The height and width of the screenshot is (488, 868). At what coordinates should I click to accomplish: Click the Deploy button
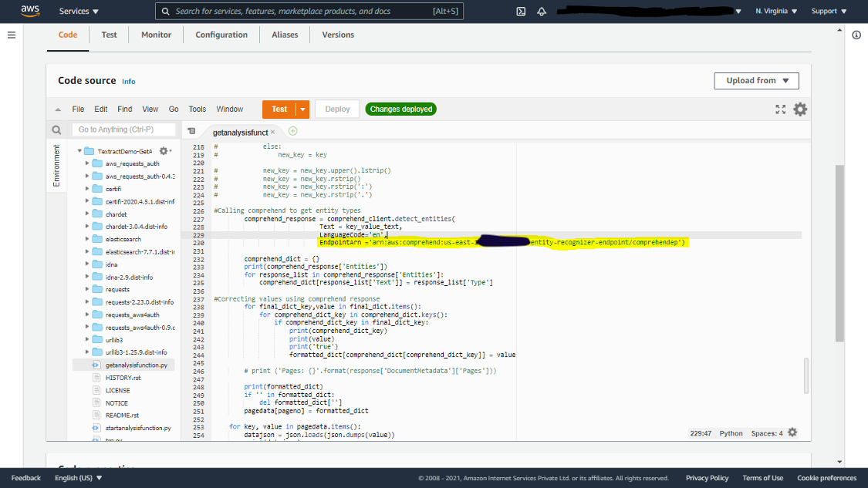[336, 109]
